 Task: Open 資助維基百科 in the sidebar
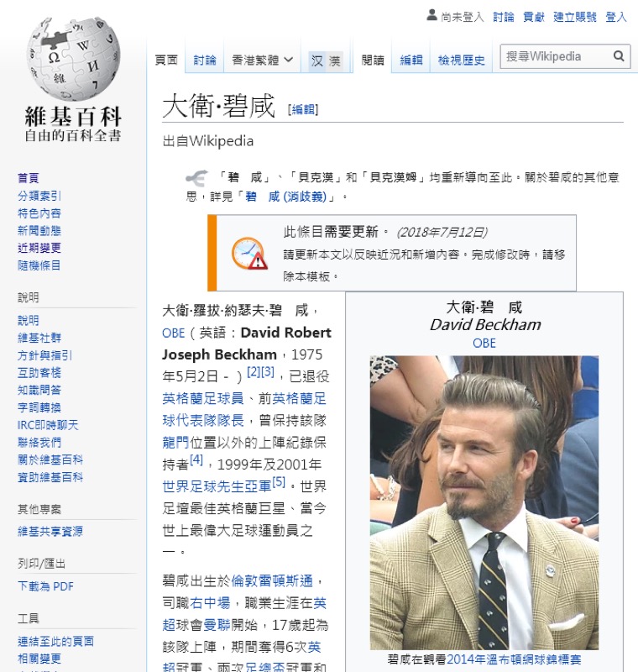(x=50, y=477)
